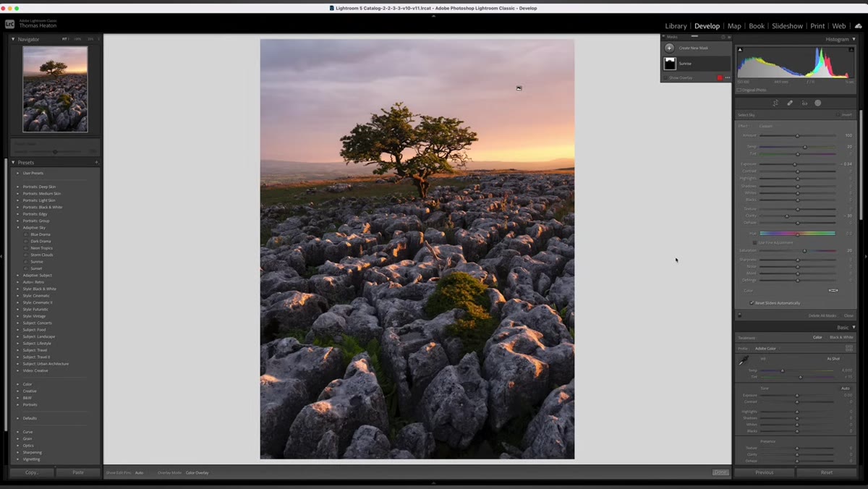Click the Previous button
This screenshot has height=489, width=868.
pyautogui.click(x=765, y=472)
